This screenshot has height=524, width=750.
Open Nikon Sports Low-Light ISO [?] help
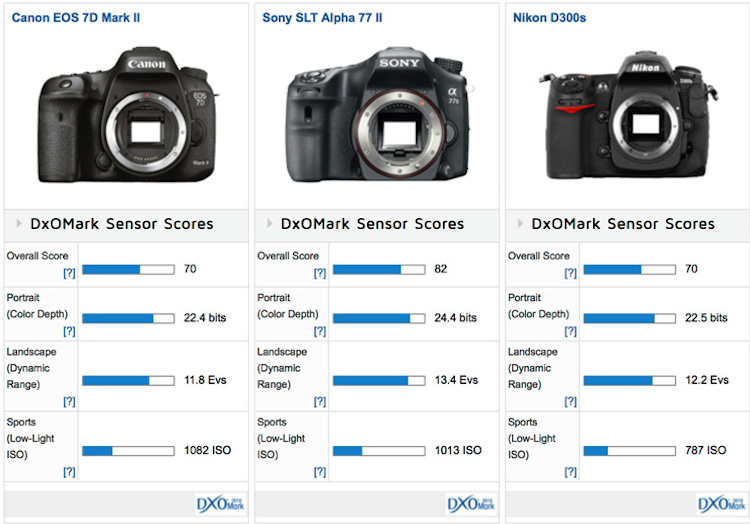(x=571, y=471)
